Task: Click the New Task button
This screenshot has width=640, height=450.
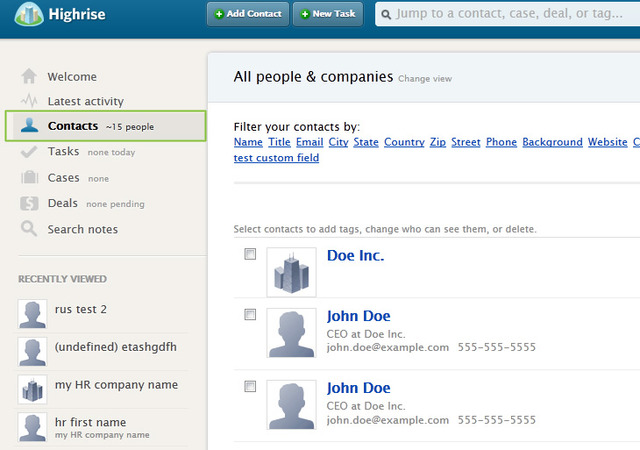Action: click(328, 14)
